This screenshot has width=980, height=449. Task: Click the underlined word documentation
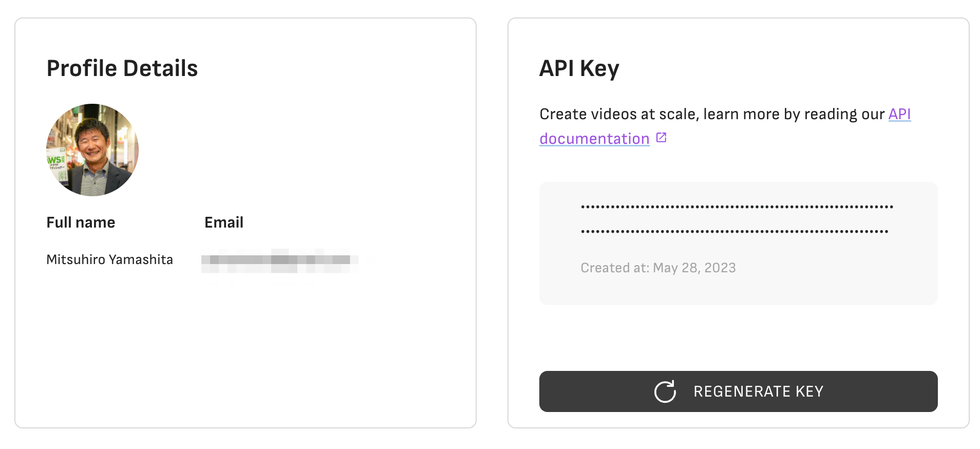point(594,139)
